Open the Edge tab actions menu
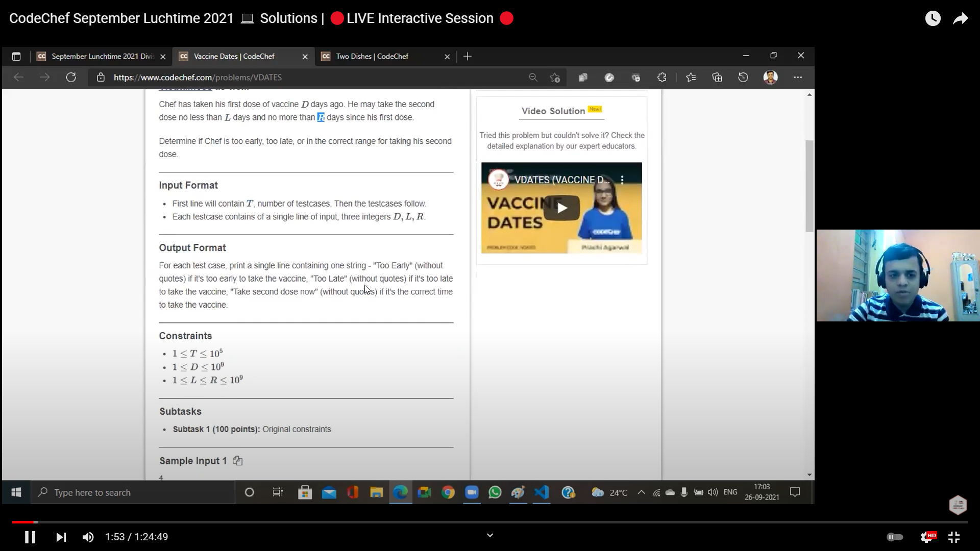 coord(16,56)
